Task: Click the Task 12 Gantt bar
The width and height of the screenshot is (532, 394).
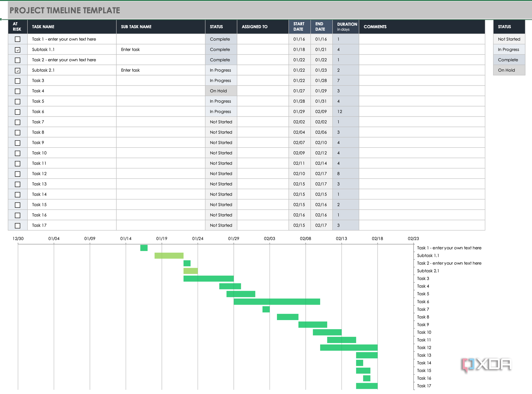Action: click(348, 348)
